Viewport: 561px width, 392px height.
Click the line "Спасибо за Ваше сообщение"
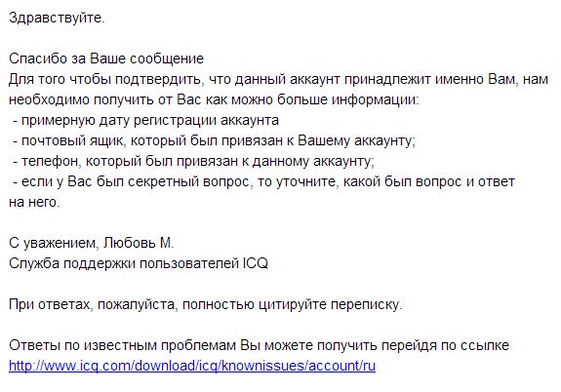[x=106, y=59]
